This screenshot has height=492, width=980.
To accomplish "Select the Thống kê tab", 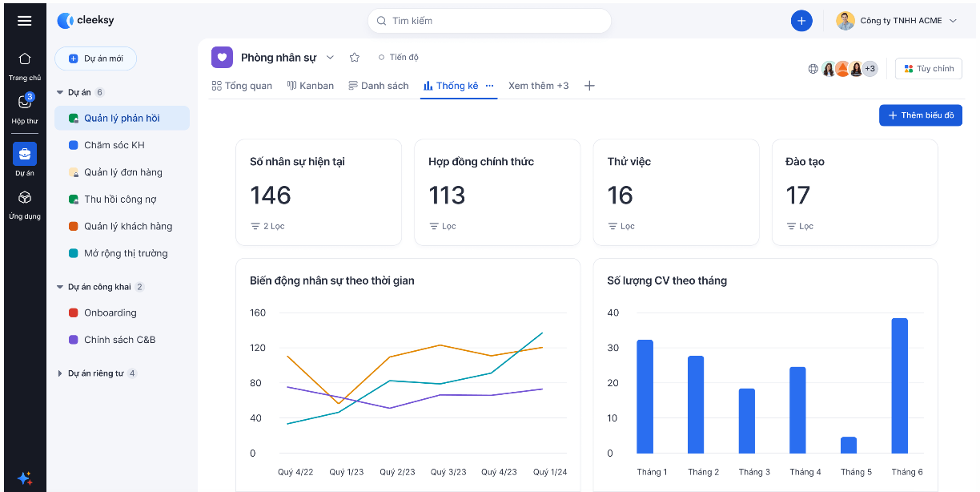I will (x=451, y=86).
